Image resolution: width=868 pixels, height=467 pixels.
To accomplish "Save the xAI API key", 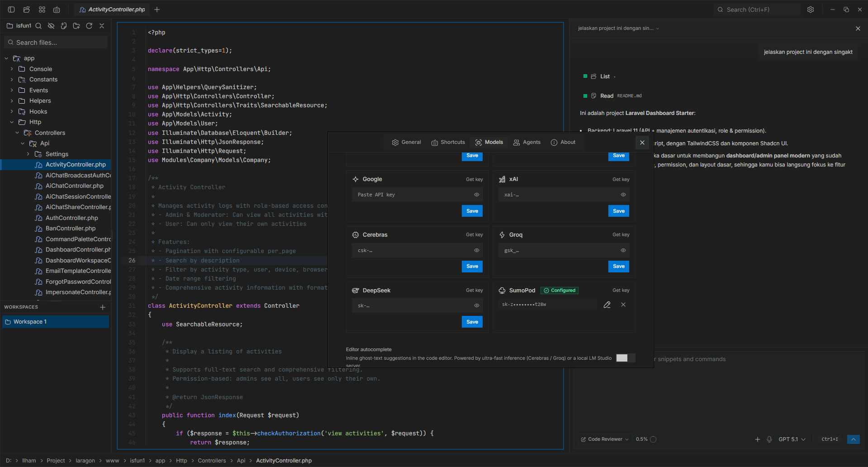I will 619,211.
